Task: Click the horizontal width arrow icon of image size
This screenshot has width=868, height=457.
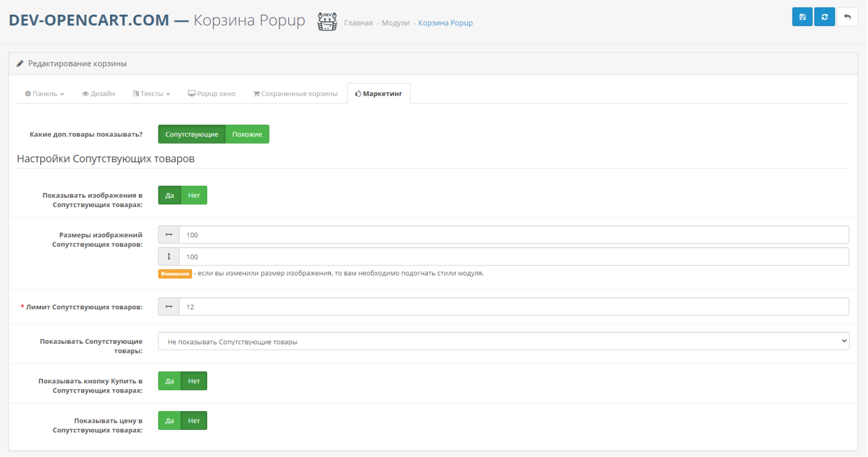Action: point(169,235)
